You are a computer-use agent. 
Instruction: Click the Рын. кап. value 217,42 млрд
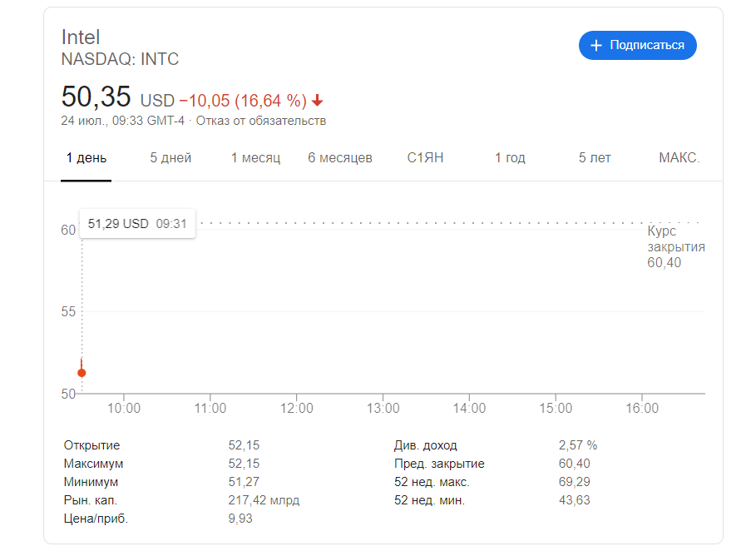tap(264, 500)
